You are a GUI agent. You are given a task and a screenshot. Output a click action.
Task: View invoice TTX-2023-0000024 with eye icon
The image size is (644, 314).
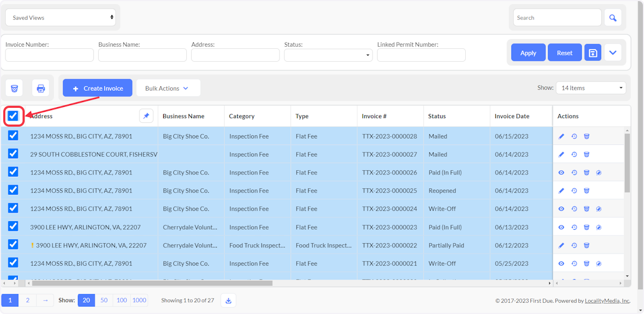(561, 209)
